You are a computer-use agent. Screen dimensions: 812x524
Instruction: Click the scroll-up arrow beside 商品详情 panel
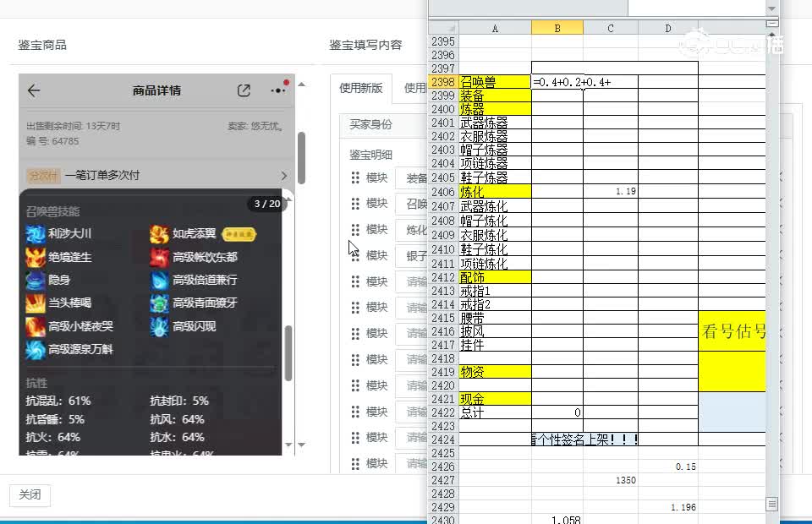(302, 85)
